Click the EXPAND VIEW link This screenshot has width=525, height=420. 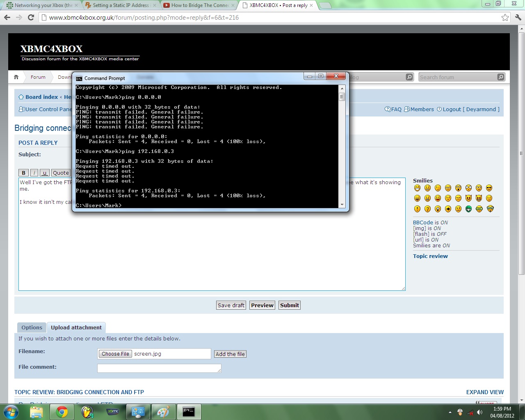tap(485, 392)
